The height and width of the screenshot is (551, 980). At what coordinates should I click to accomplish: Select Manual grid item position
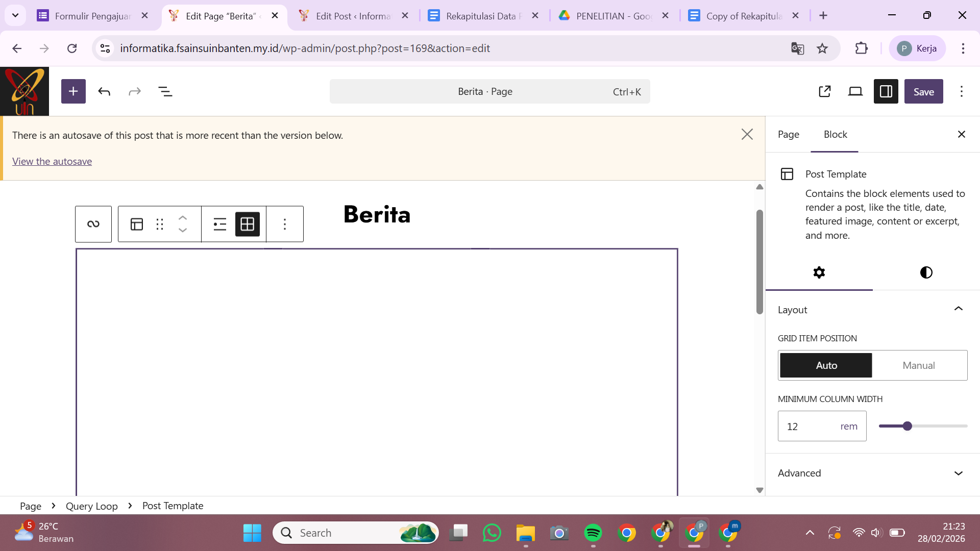[x=919, y=365]
